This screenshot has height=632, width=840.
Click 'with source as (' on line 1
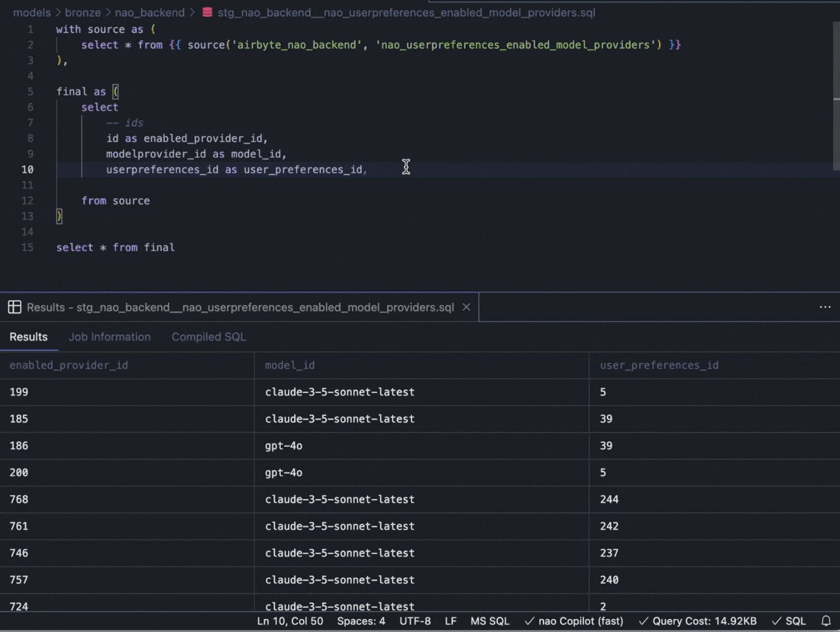pyautogui.click(x=106, y=29)
